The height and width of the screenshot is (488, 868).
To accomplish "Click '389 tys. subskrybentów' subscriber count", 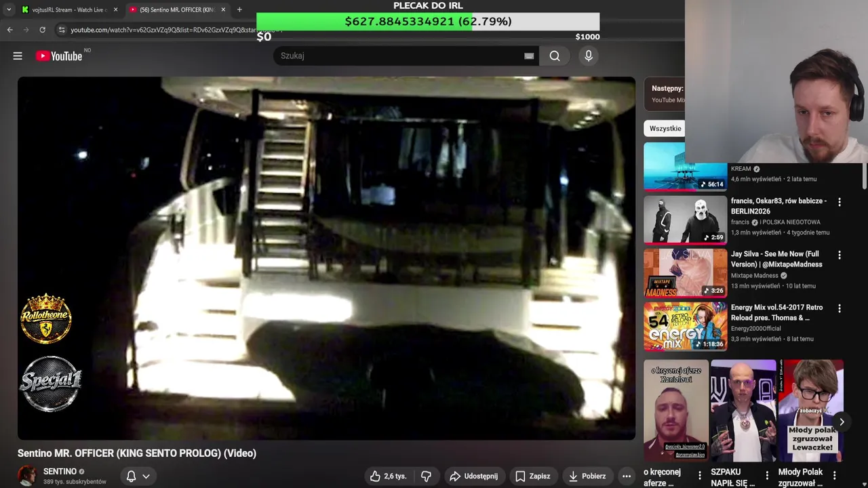I will click(75, 482).
